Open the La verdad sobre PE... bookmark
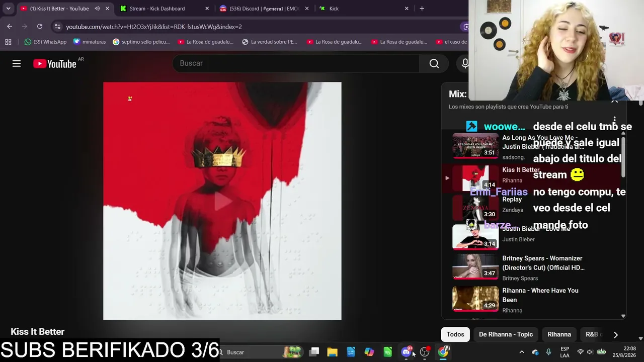The image size is (644, 362). (x=270, y=42)
